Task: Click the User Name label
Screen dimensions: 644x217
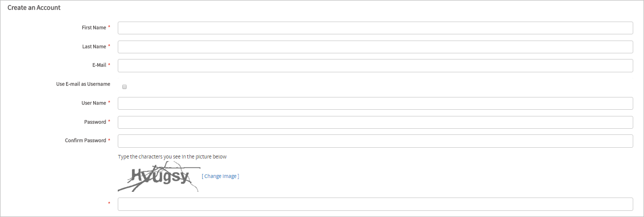Action: coord(94,103)
